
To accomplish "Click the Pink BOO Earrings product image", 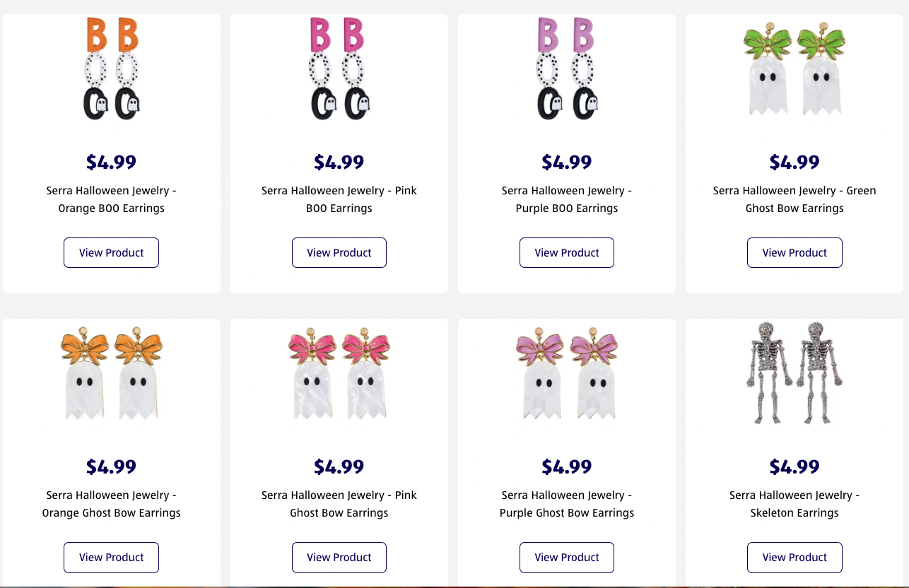I will (x=339, y=69).
